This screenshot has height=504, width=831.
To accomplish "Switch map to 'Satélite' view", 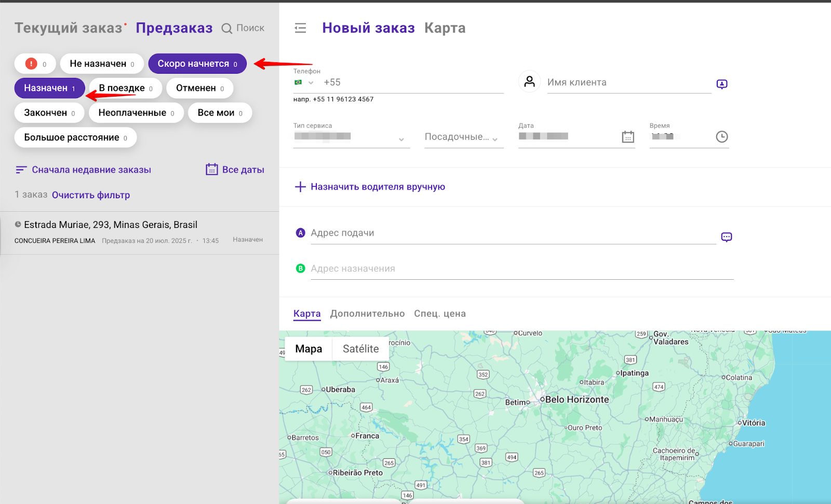I will [x=360, y=349].
